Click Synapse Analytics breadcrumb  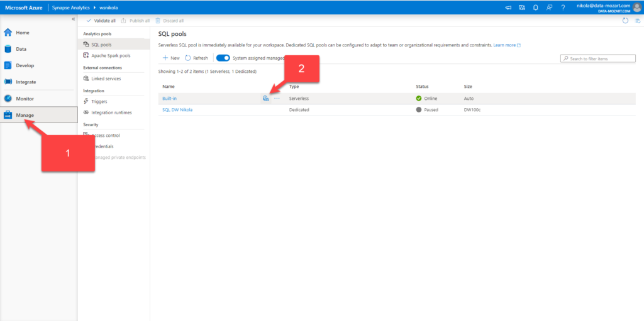click(69, 8)
